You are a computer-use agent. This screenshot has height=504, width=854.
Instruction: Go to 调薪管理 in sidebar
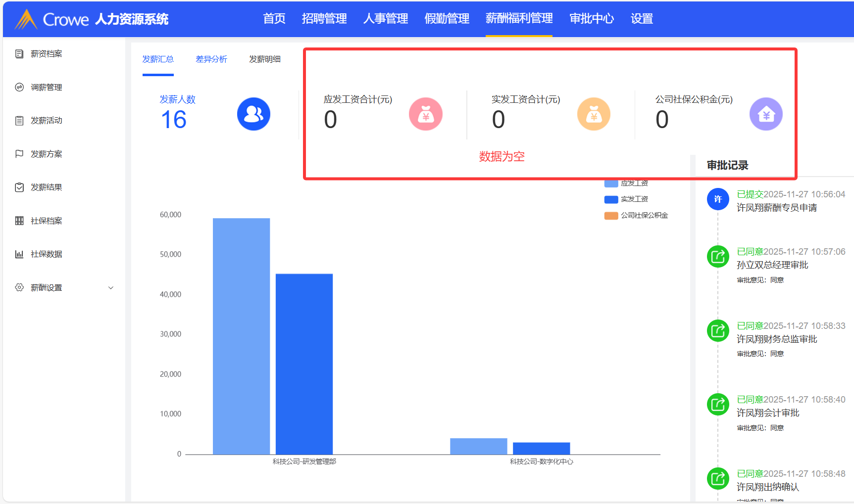tap(47, 88)
